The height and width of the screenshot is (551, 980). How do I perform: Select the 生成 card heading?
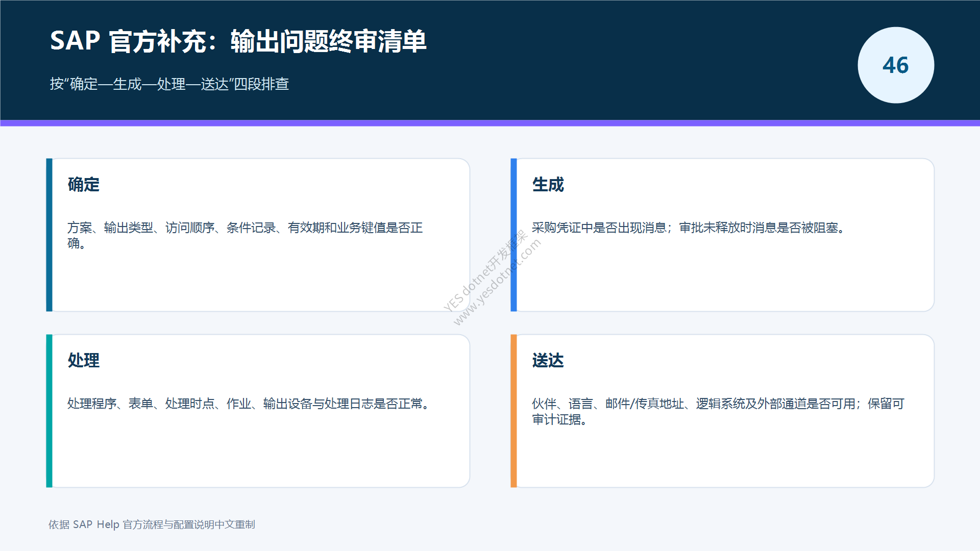pyautogui.click(x=548, y=184)
